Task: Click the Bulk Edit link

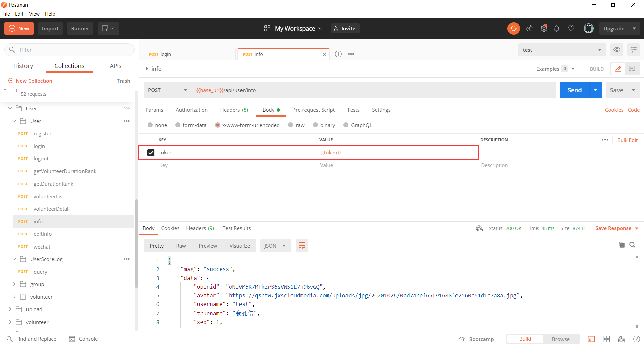Action: click(627, 140)
